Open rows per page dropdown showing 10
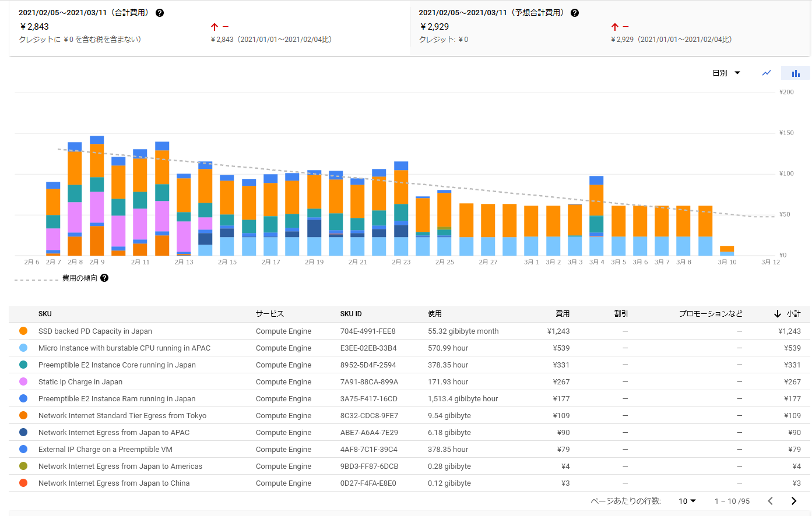812x516 pixels. coord(687,501)
